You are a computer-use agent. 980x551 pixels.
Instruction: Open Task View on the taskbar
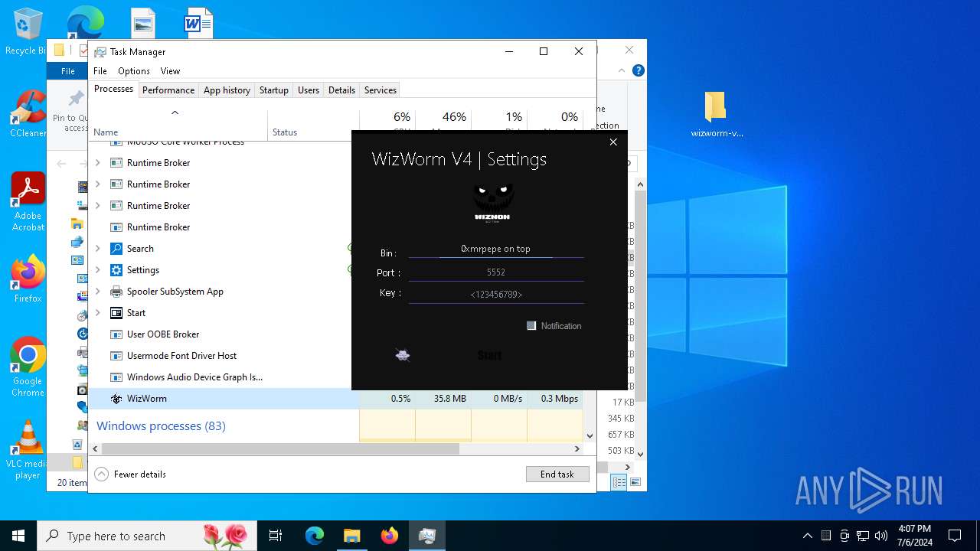tap(276, 536)
